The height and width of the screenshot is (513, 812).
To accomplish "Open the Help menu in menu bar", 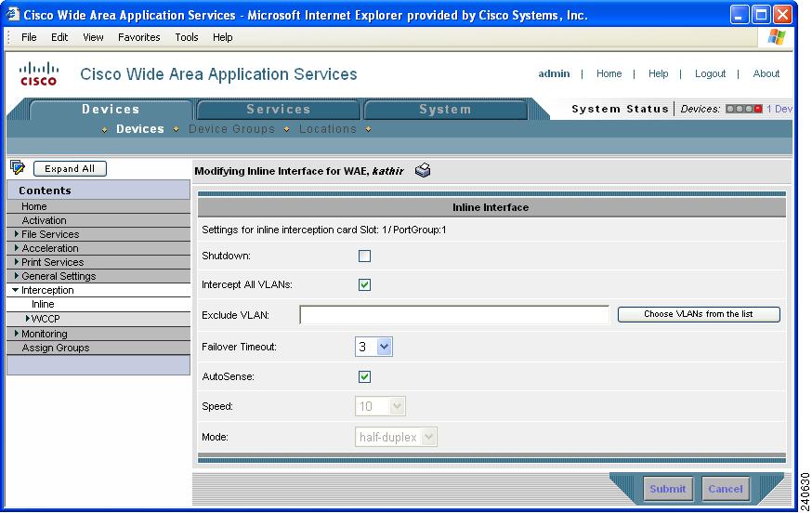I will (x=223, y=37).
